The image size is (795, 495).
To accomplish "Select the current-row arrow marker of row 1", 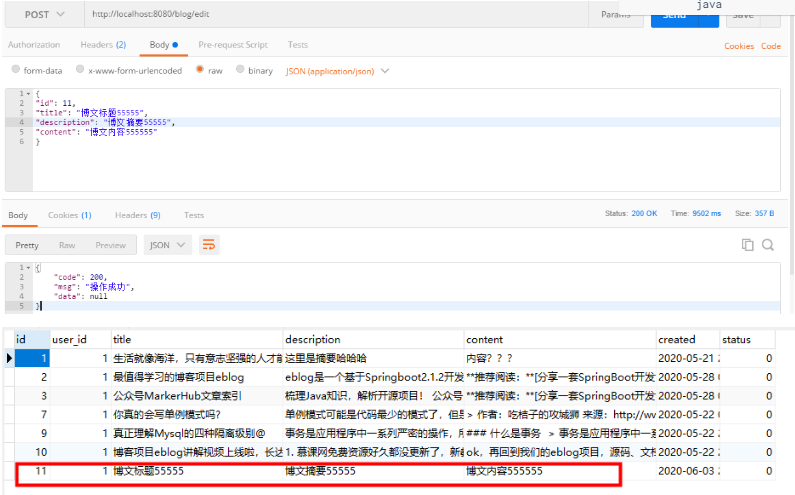I will coord(9,358).
